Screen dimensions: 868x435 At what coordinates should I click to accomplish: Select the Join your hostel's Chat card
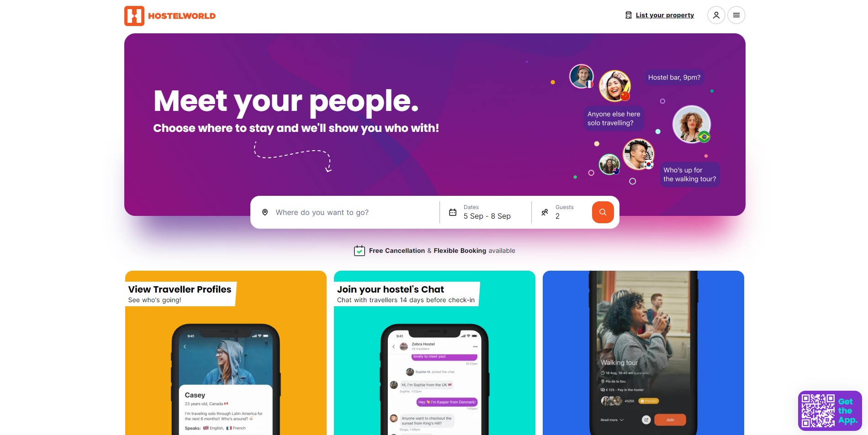tap(434, 353)
